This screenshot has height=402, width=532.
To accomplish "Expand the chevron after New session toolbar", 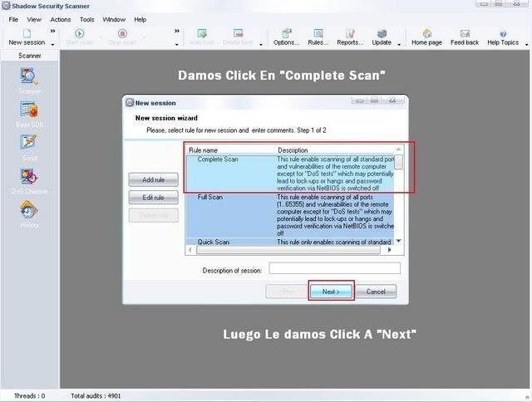I will point(52,32).
